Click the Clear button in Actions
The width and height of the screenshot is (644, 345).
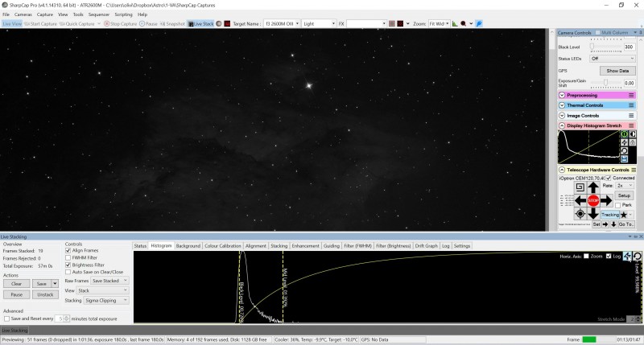pos(16,283)
